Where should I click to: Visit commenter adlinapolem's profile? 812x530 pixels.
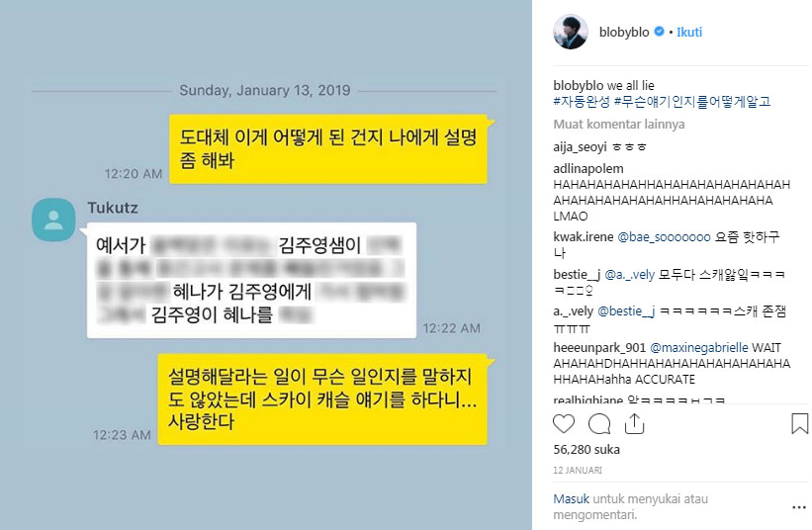click(588, 169)
